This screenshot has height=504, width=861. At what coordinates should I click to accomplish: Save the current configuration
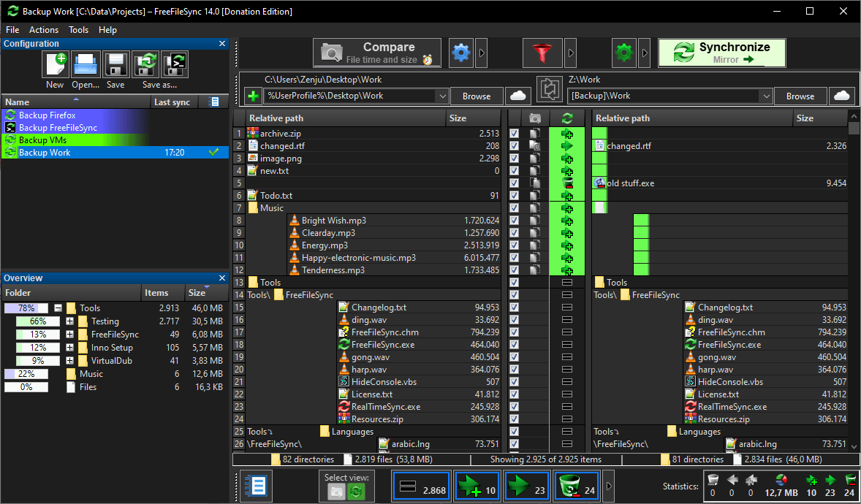(115, 65)
